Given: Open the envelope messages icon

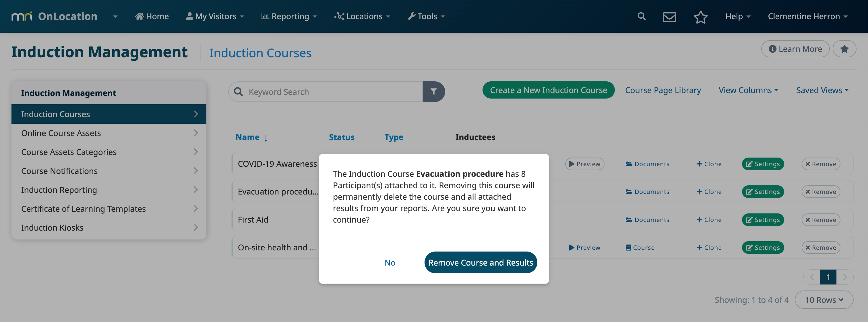Looking at the screenshot, I should tap(669, 17).
